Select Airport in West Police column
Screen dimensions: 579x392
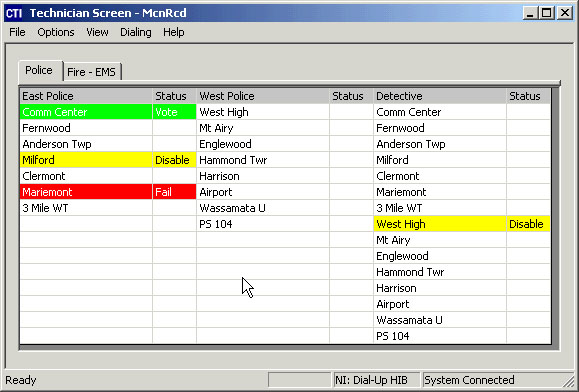pos(263,192)
